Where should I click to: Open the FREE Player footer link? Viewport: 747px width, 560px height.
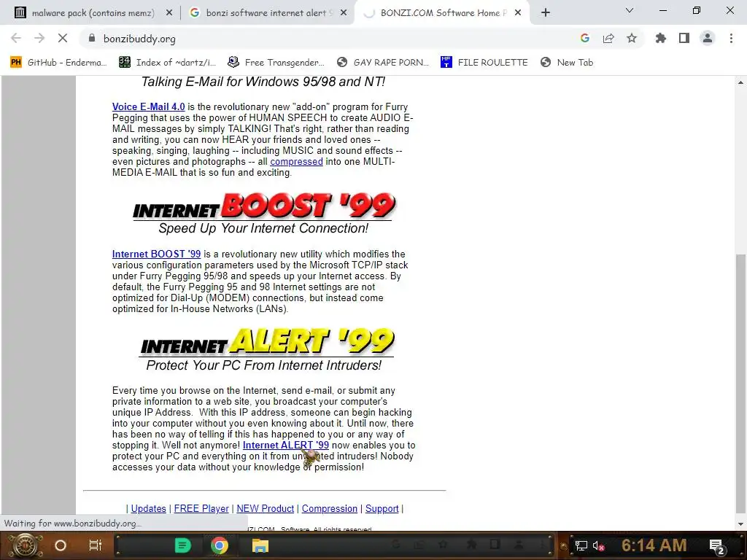[x=201, y=508]
